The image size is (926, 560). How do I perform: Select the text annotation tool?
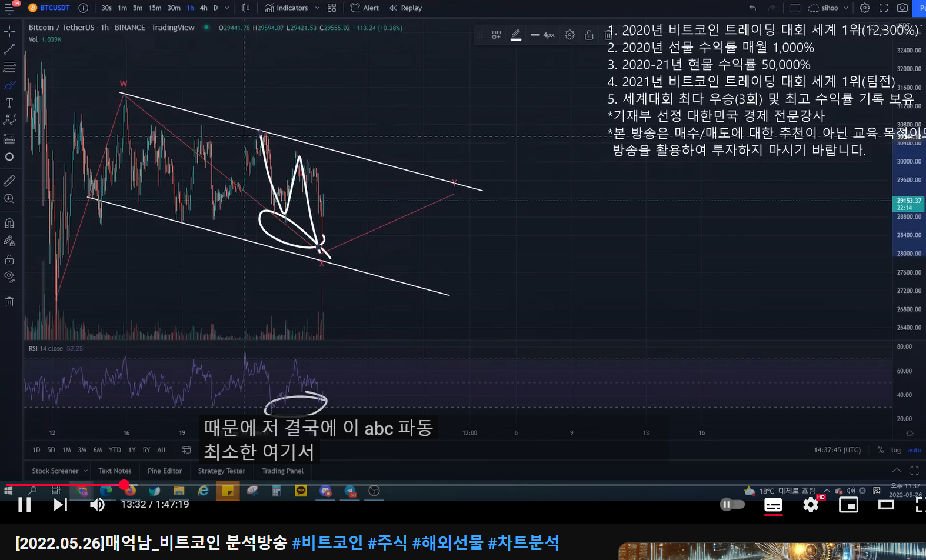9,103
